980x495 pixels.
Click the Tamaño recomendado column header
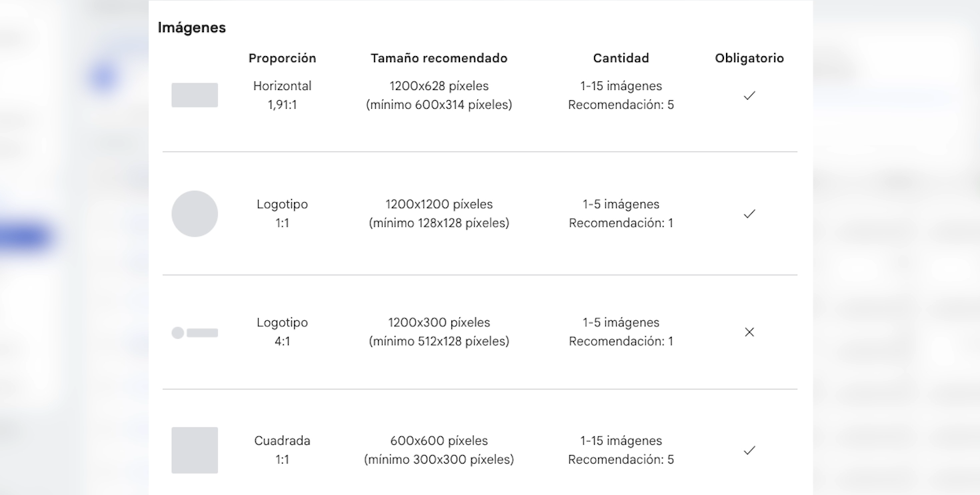439,58
